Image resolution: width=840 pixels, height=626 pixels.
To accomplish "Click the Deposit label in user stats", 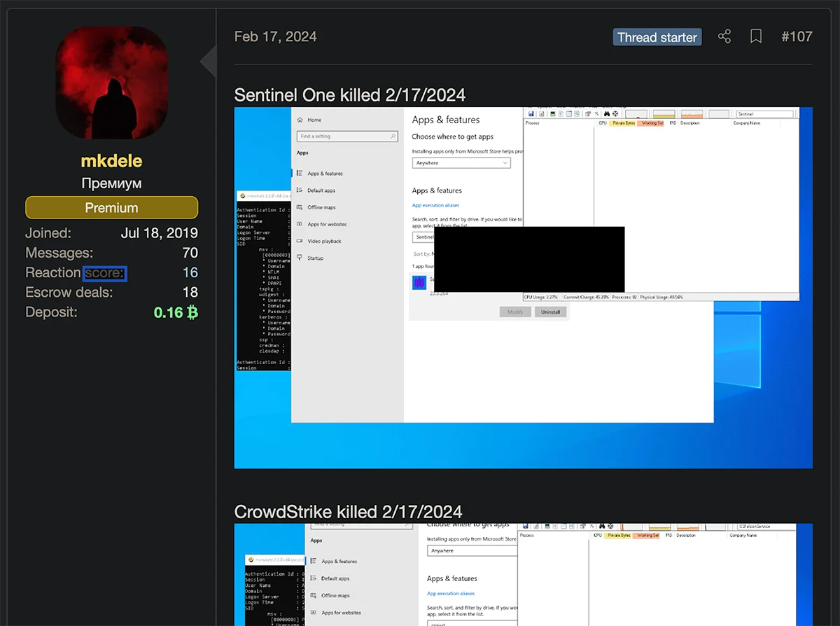I will click(51, 312).
